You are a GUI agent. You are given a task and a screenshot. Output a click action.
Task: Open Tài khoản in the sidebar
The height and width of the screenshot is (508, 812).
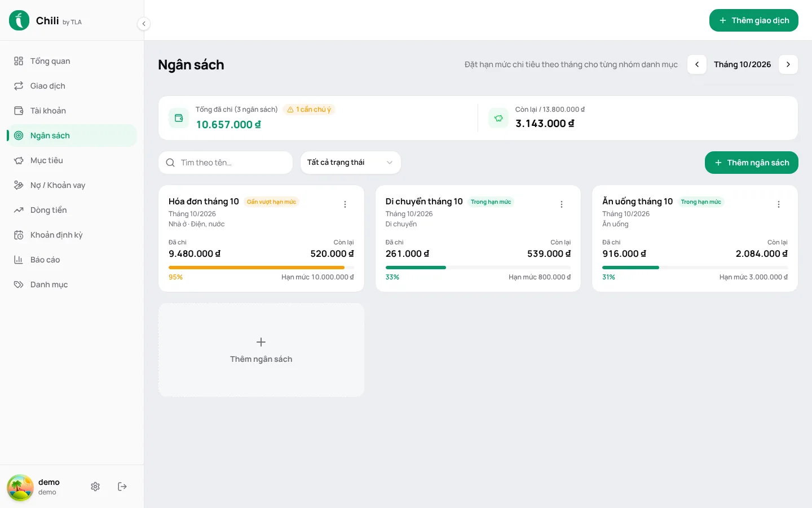point(72,111)
